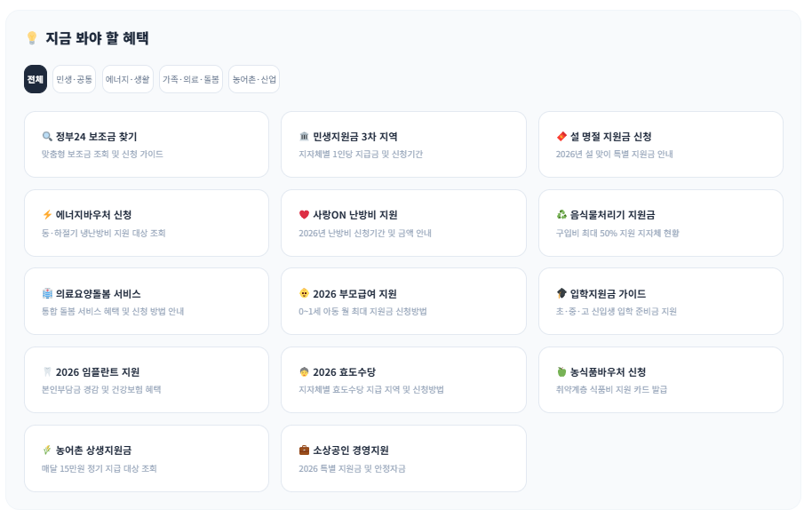
Task: Open the 의료요양돌봄 서비스 card
Action: (x=146, y=301)
